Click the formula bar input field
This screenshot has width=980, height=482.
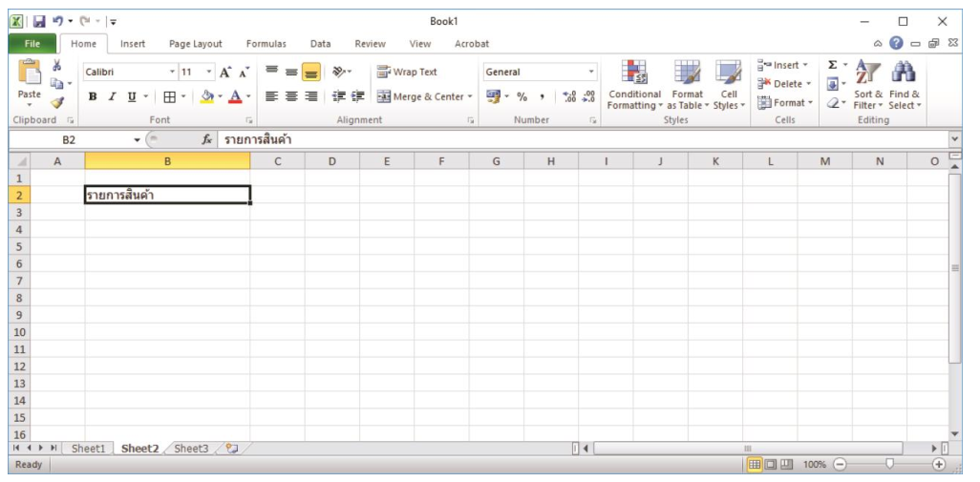pos(573,140)
